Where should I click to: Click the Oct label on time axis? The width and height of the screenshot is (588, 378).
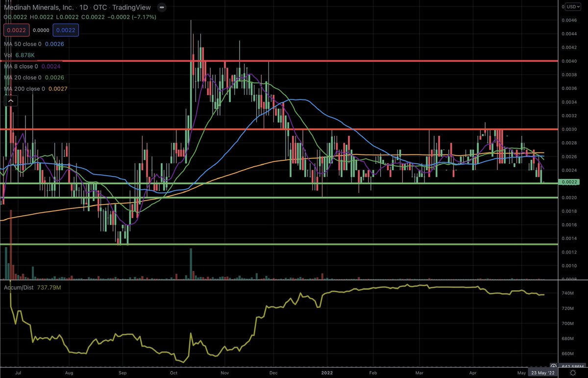coord(174,373)
